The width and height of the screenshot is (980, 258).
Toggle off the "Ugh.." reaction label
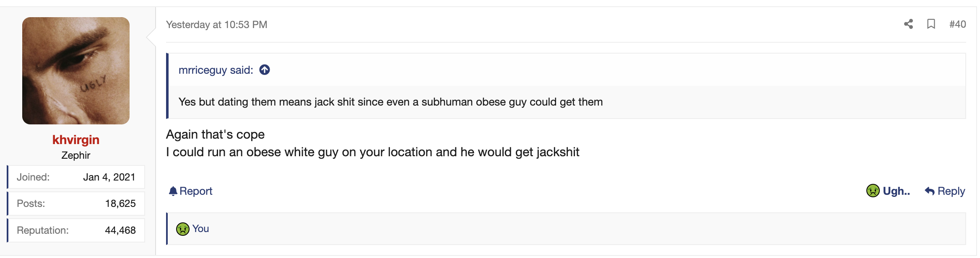click(x=896, y=191)
